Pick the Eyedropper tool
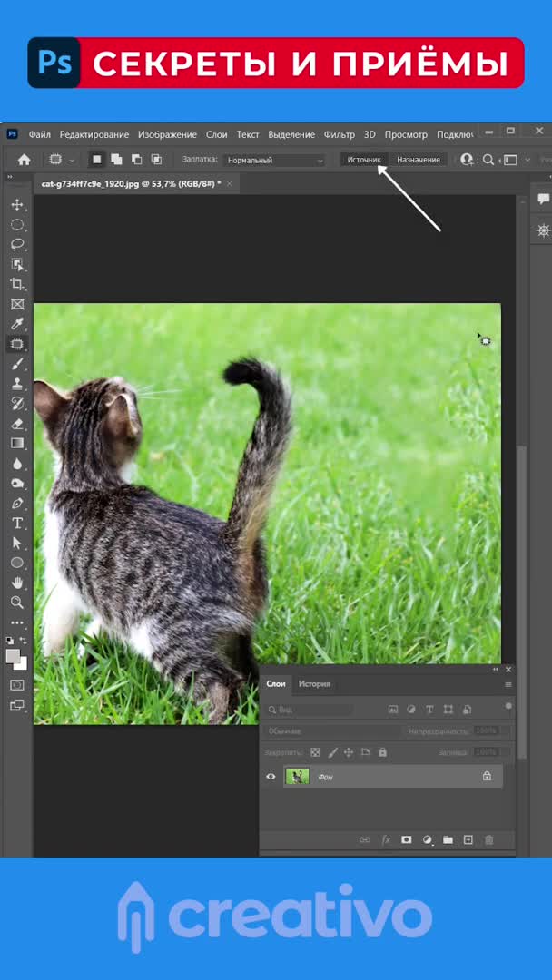This screenshot has width=552, height=980. (17, 324)
